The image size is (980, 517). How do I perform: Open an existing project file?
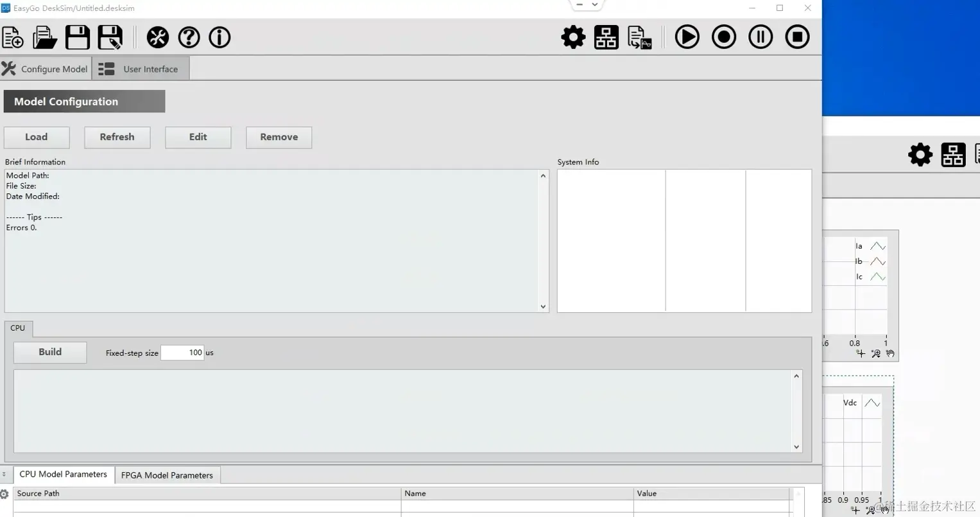(44, 37)
